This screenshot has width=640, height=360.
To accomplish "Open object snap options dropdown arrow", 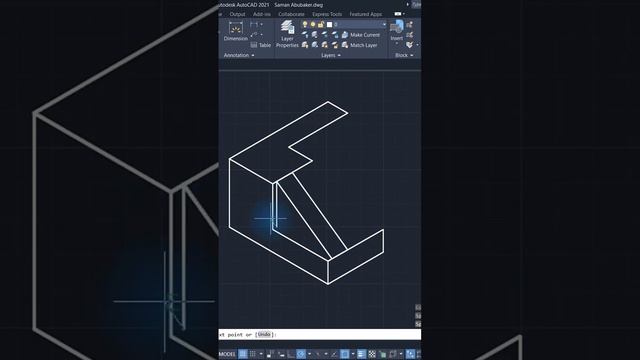I will pos(353,354).
